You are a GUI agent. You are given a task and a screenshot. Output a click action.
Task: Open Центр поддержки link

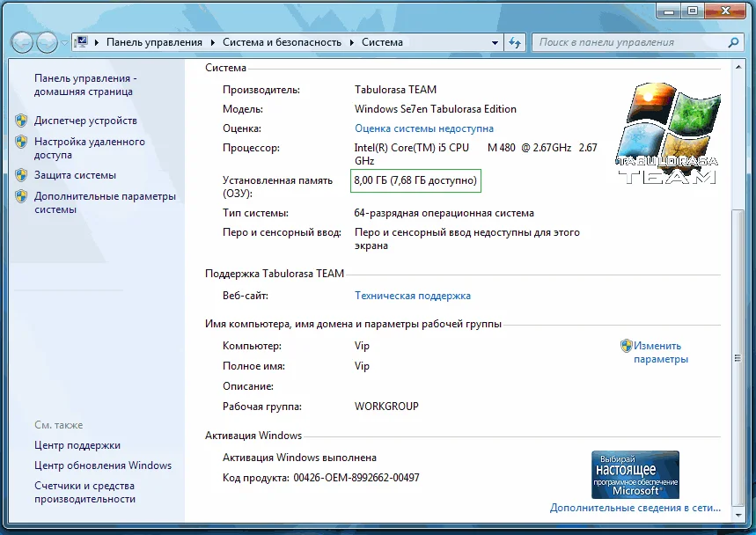click(x=77, y=445)
